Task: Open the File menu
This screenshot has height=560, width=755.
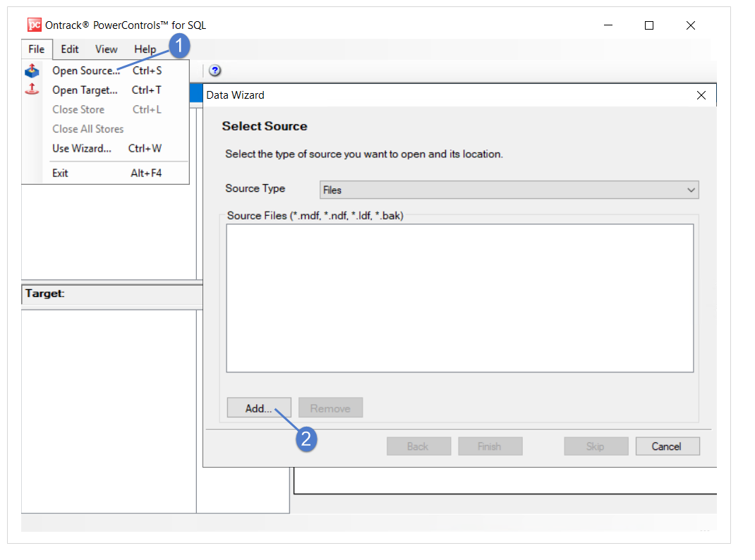Action: click(x=37, y=49)
